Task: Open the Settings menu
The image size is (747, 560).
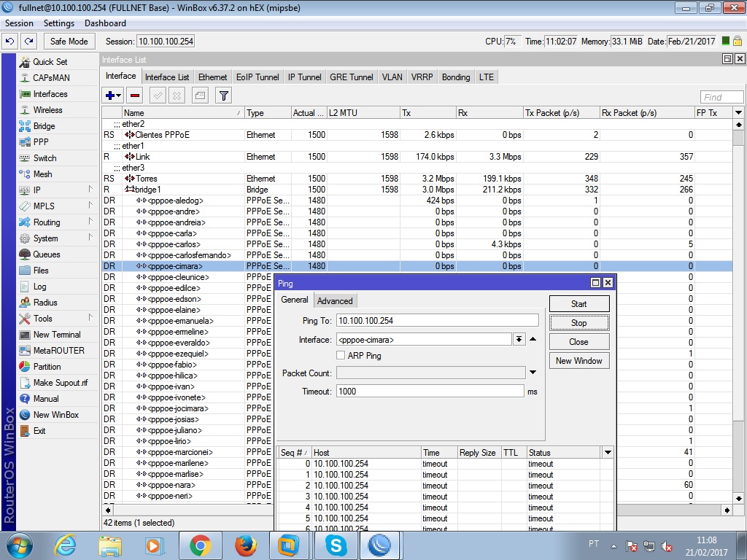Action: [59, 23]
